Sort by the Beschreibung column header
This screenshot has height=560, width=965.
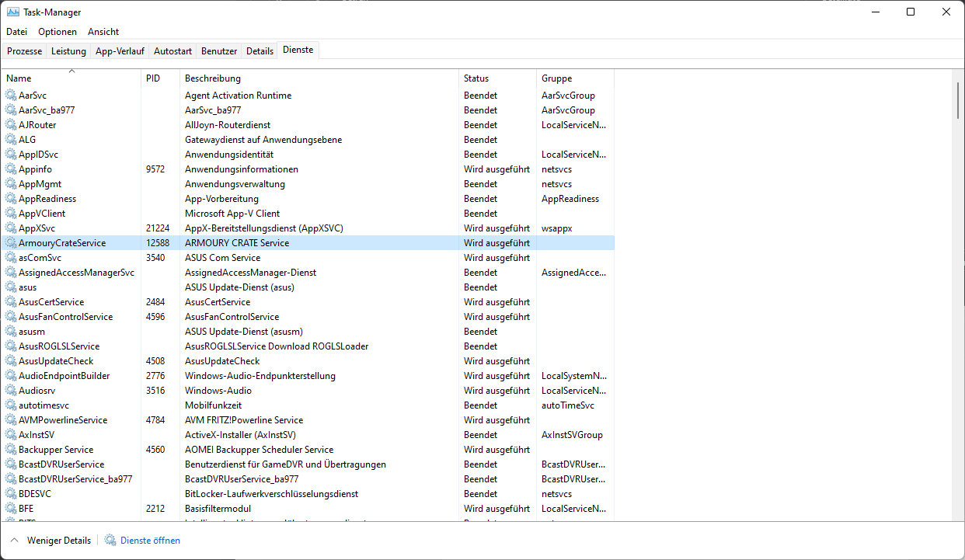tap(319, 78)
